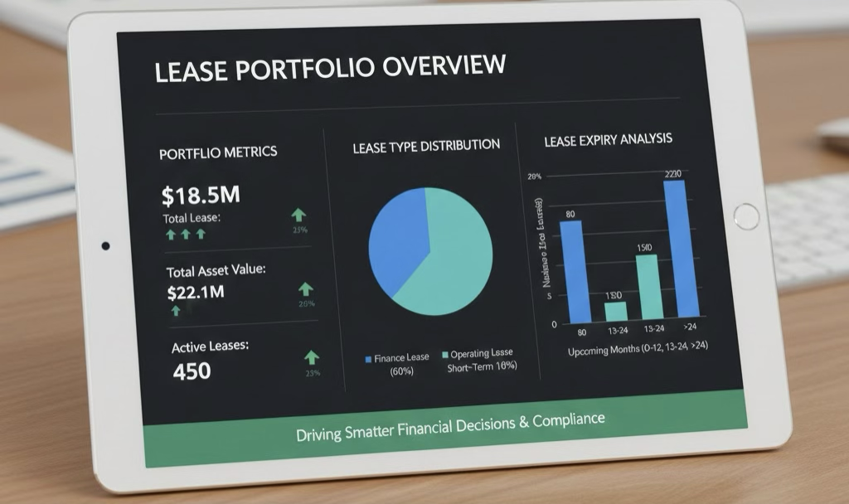Click the shortest teal bar in expiry chart
The height and width of the screenshot is (504, 849).
[615, 311]
